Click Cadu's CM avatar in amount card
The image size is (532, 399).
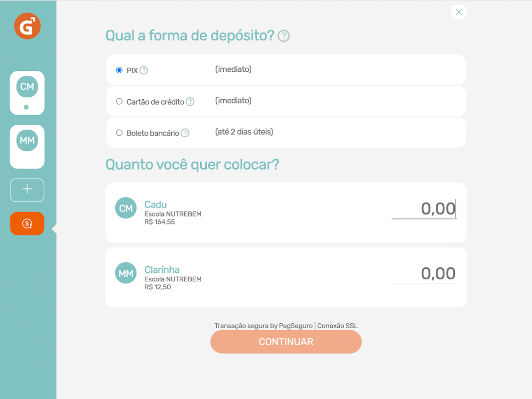pos(126,208)
